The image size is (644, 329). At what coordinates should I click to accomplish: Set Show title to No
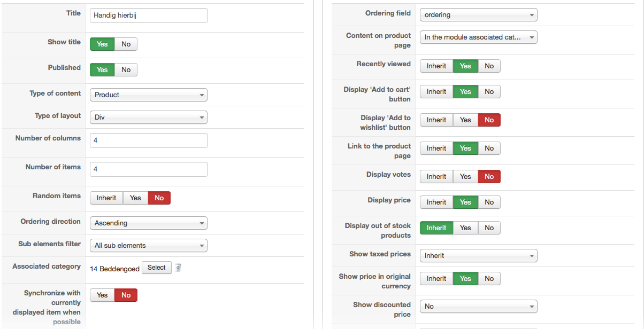tap(126, 44)
